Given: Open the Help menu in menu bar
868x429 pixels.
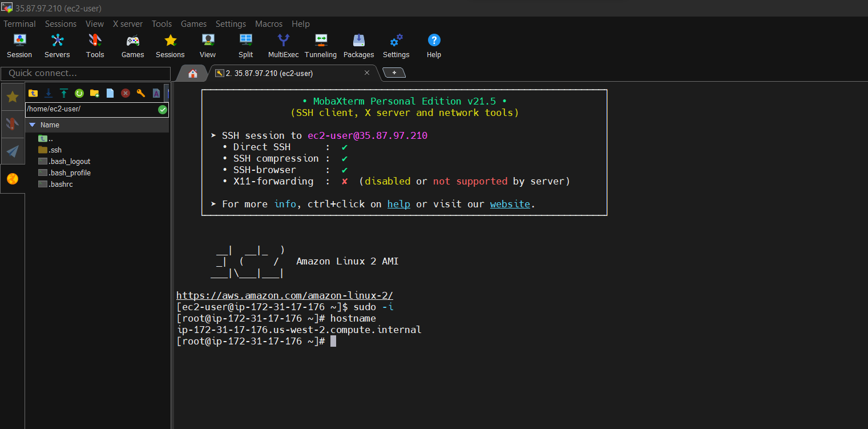Looking at the screenshot, I should 301,24.
